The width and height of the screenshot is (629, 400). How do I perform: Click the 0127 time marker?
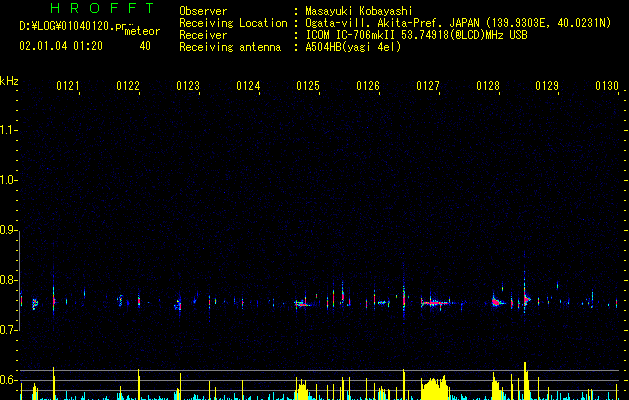[428, 86]
